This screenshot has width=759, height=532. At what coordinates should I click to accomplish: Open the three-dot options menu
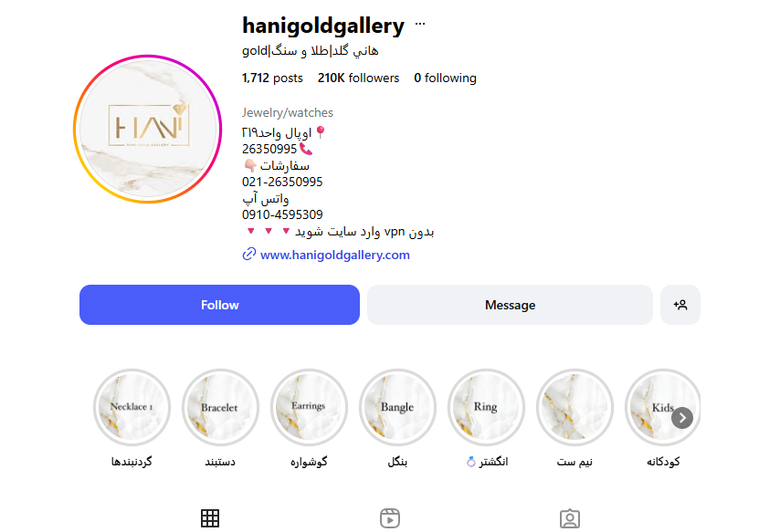coord(419,24)
